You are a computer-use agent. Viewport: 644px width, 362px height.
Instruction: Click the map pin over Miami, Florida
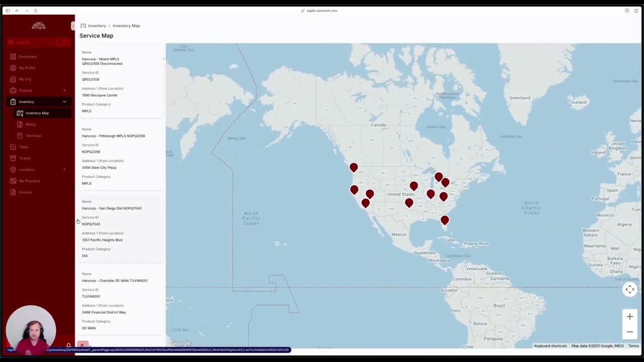click(445, 220)
